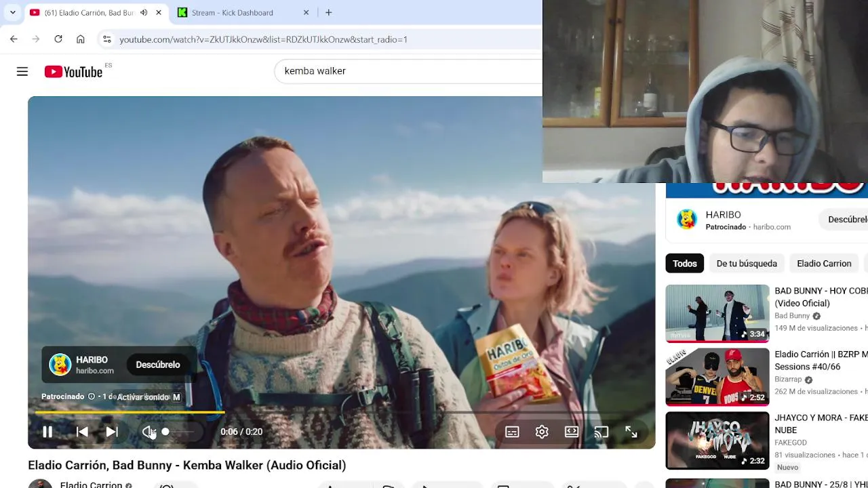Image resolution: width=868 pixels, height=488 pixels.
Task: Open the browser home page button
Action: coord(81,39)
